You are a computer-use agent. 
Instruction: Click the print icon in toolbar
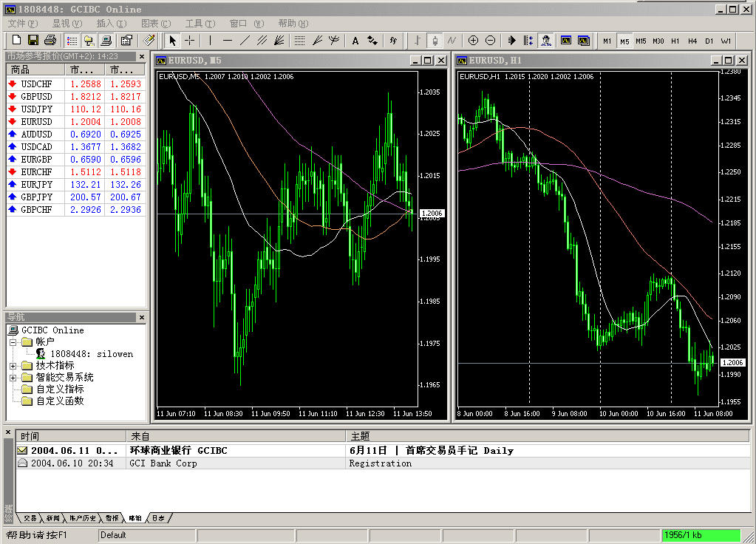click(50, 41)
